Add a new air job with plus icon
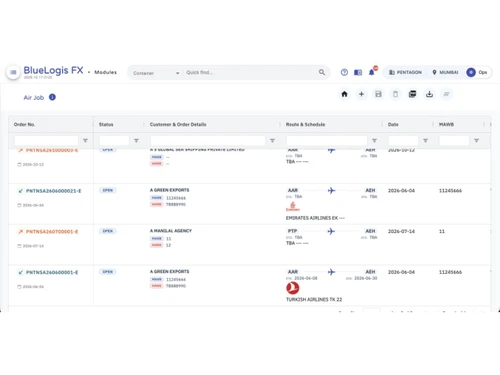500x375 pixels. coord(361,94)
